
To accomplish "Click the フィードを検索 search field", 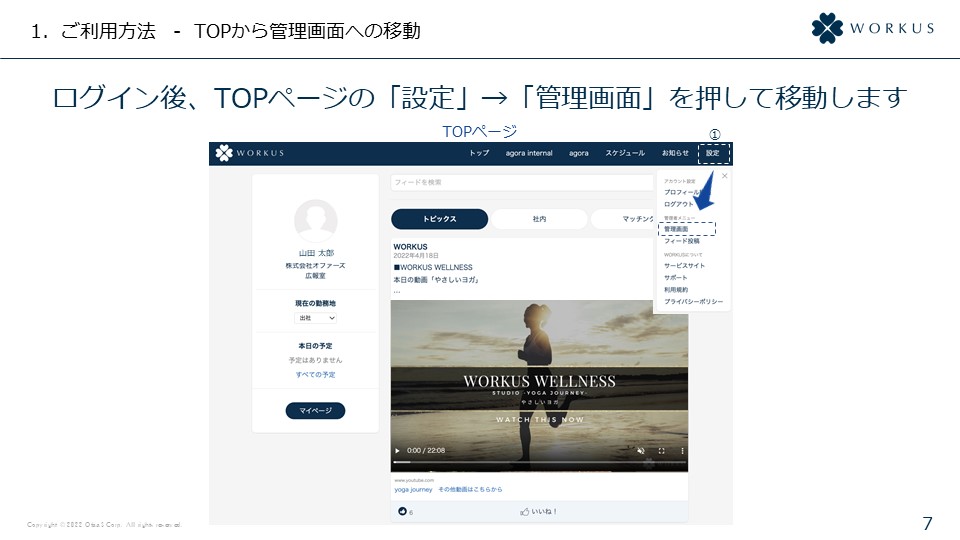I will click(522, 182).
